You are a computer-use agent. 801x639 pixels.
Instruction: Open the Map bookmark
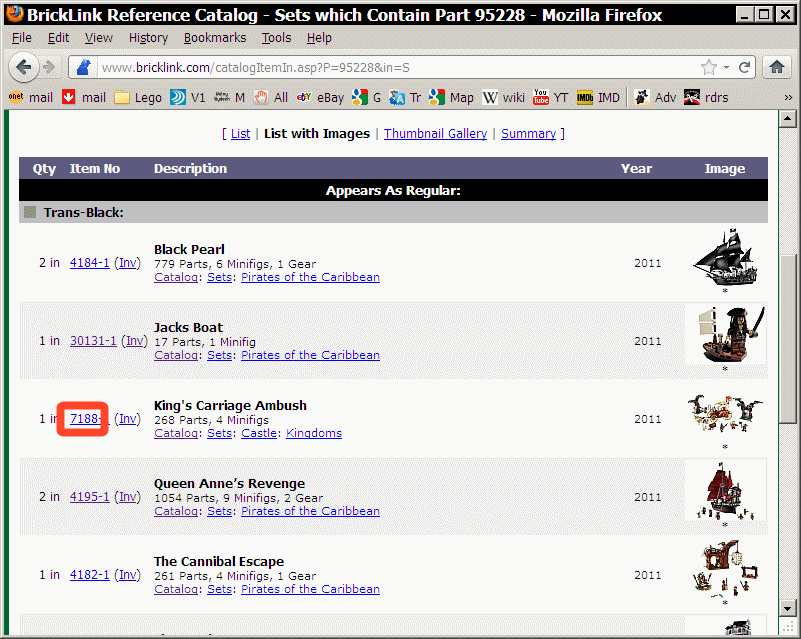pyautogui.click(x=452, y=97)
